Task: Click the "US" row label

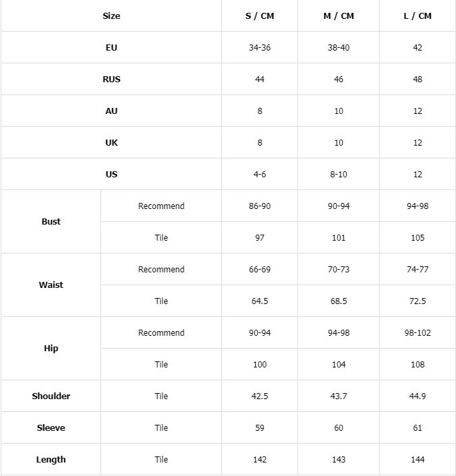Action: (111, 175)
